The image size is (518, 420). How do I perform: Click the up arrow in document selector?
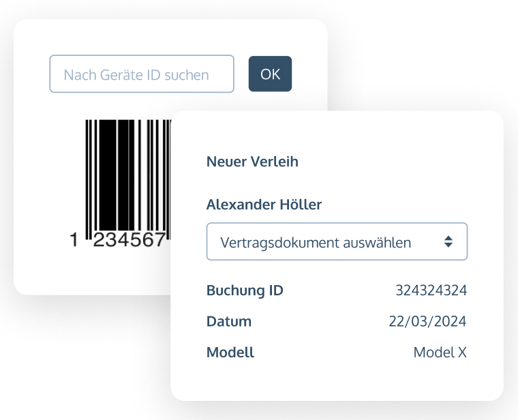click(x=448, y=237)
